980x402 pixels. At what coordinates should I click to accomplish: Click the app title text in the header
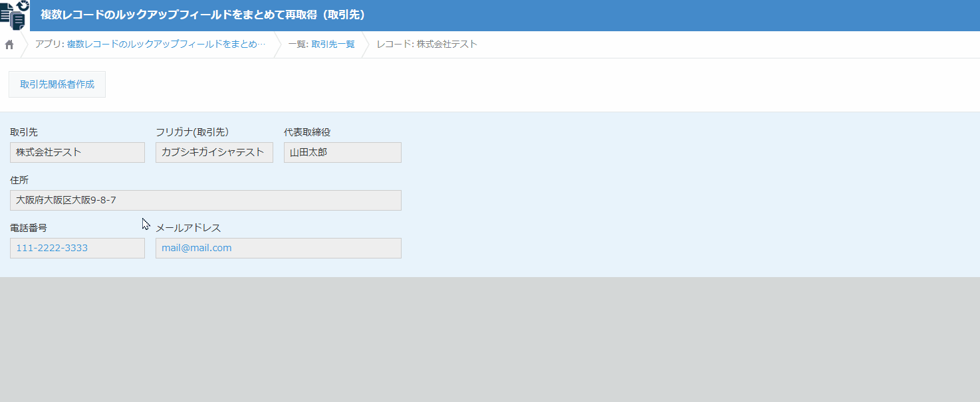(x=203, y=15)
